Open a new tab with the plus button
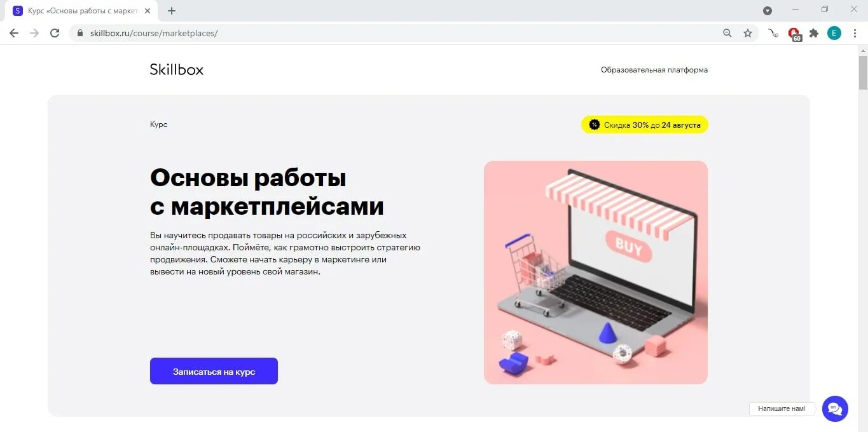The width and height of the screenshot is (868, 432). pos(172,11)
